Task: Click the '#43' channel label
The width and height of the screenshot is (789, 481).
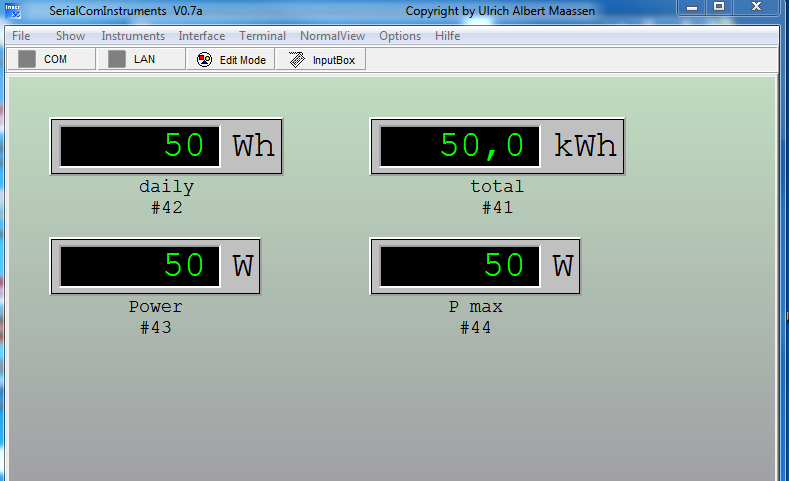Action: point(155,328)
